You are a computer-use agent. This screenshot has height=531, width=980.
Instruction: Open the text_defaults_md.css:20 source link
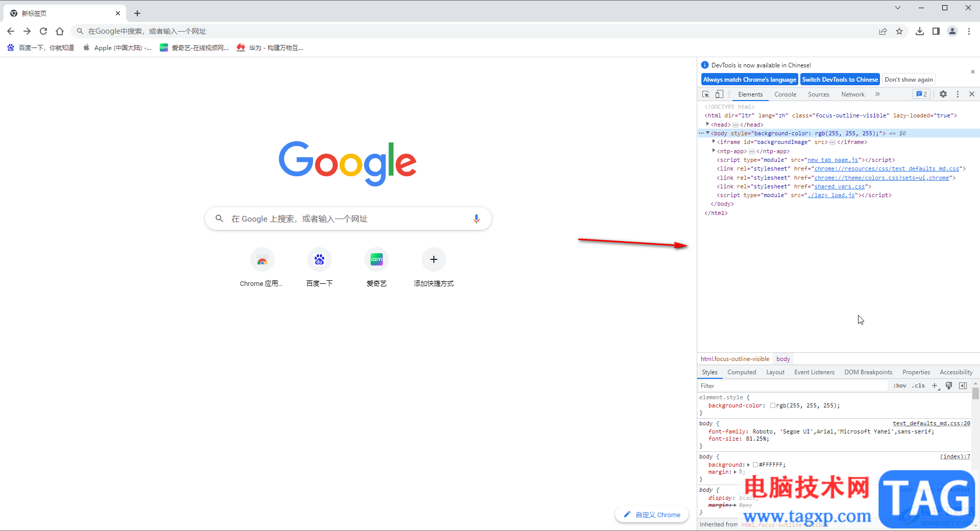(x=931, y=423)
